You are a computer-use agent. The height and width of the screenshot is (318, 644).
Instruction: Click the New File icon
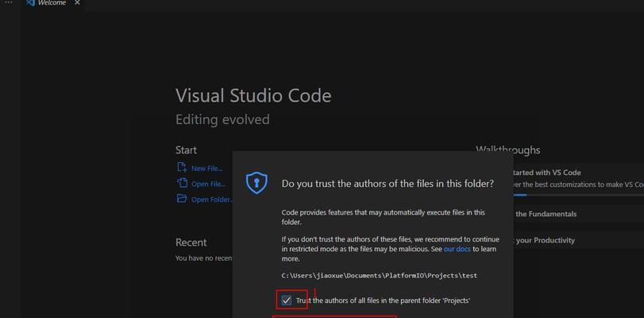coord(182,168)
